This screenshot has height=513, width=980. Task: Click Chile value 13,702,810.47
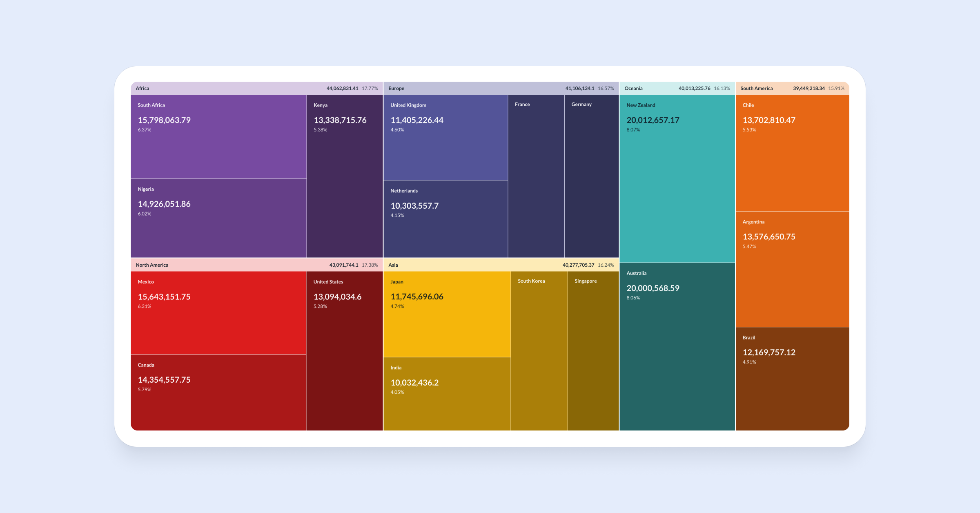pyautogui.click(x=769, y=120)
